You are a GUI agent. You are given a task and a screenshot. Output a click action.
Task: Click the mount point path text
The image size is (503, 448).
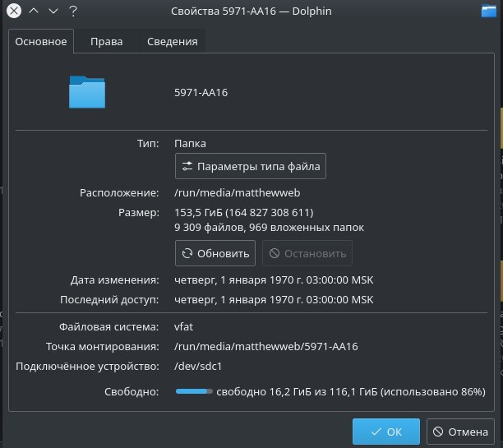[x=266, y=347]
